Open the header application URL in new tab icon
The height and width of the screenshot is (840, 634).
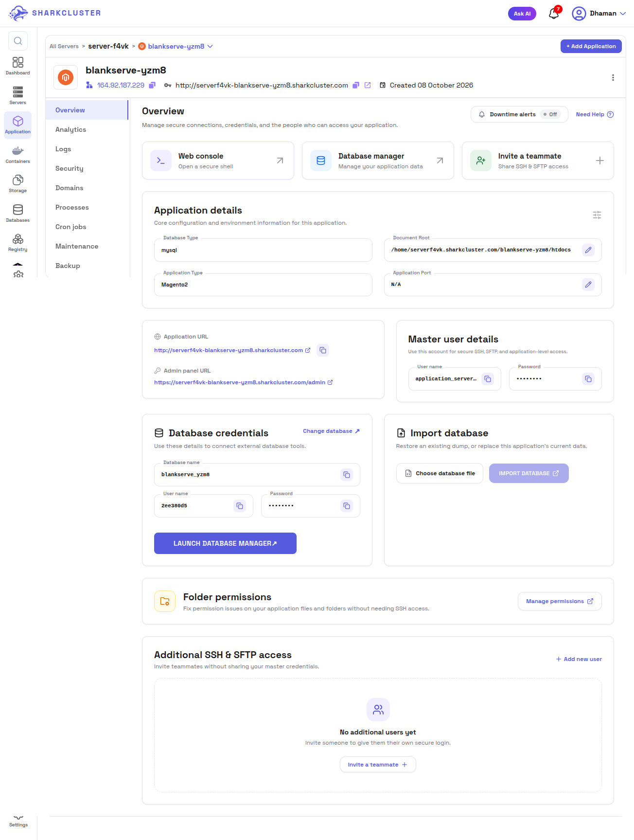[x=368, y=85]
